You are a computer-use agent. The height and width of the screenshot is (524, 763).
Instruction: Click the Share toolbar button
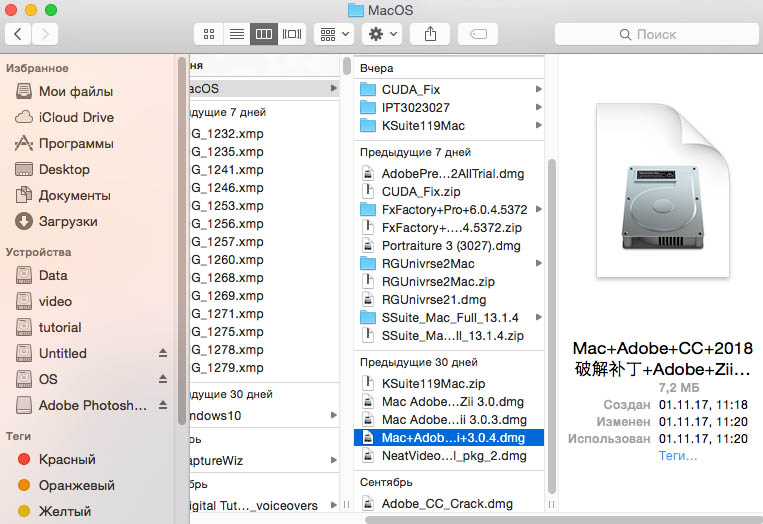click(430, 34)
